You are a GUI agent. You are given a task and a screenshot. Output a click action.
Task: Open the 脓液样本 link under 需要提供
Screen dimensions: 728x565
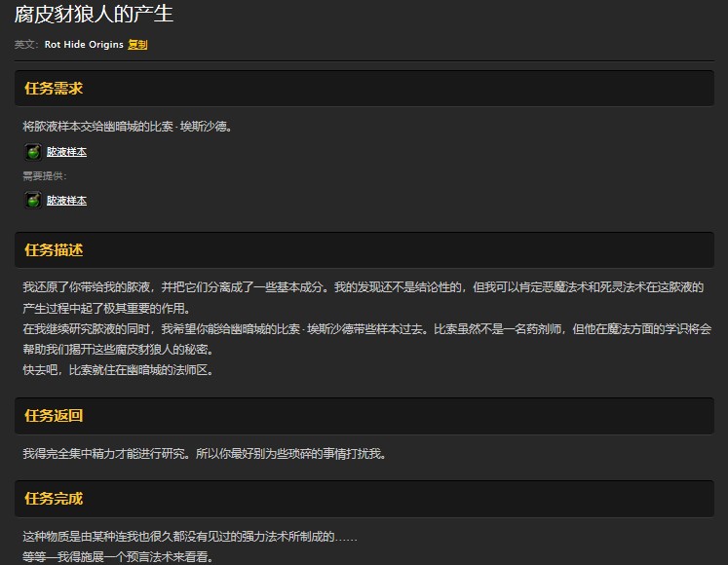point(66,201)
